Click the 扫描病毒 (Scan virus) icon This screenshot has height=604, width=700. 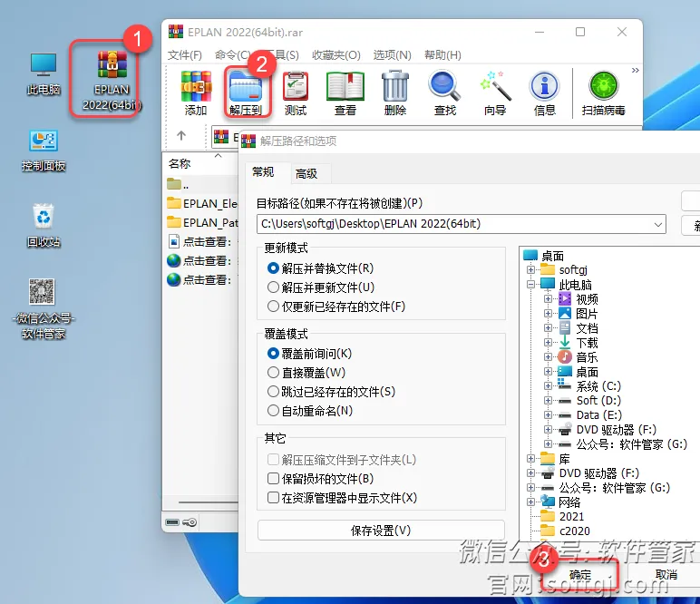(x=604, y=93)
